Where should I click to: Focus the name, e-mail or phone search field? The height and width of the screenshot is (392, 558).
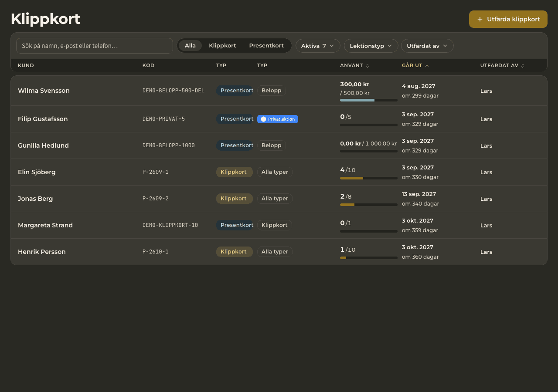95,46
